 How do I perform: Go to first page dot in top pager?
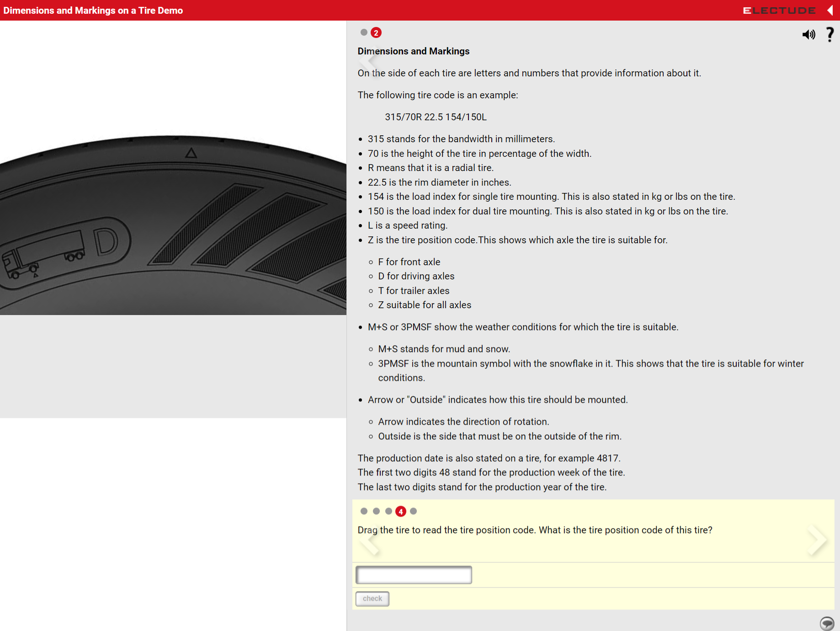click(364, 32)
